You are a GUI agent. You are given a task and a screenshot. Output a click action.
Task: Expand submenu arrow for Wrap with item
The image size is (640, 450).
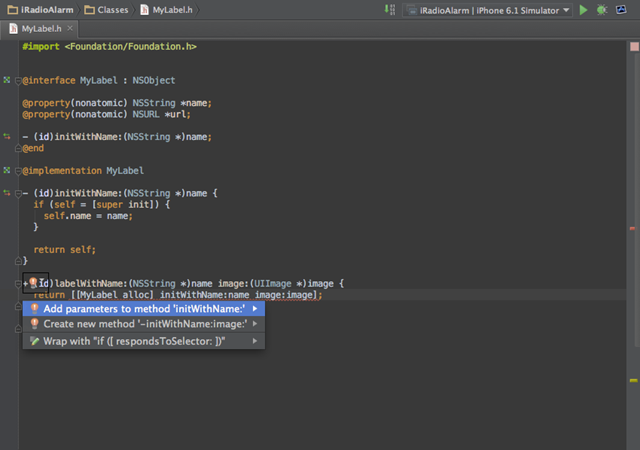255,341
